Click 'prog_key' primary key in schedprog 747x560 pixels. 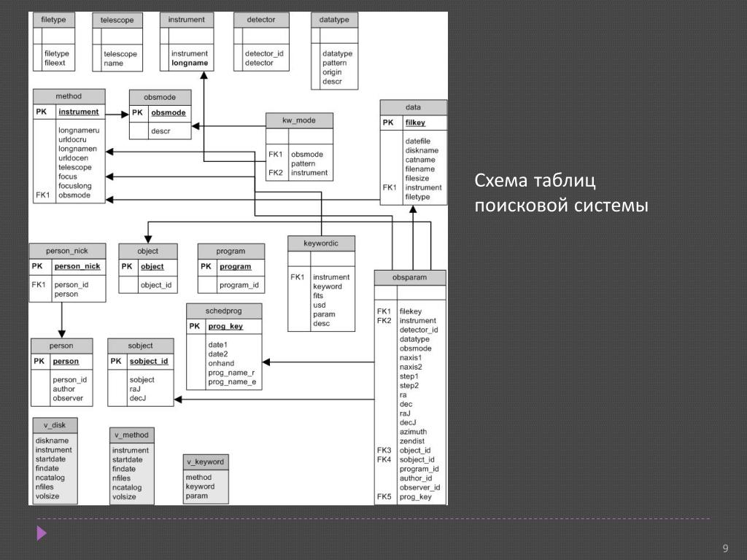226,326
